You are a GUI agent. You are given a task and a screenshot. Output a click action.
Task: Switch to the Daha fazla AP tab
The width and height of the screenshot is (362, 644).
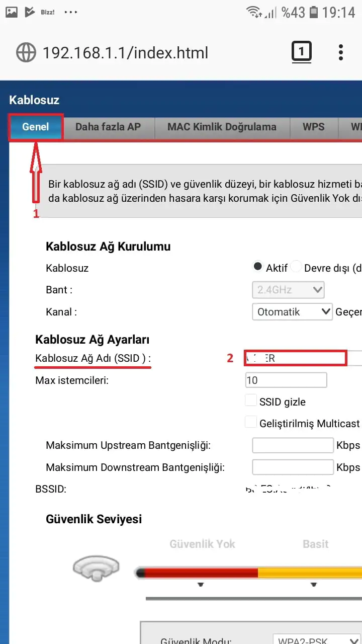tap(108, 127)
